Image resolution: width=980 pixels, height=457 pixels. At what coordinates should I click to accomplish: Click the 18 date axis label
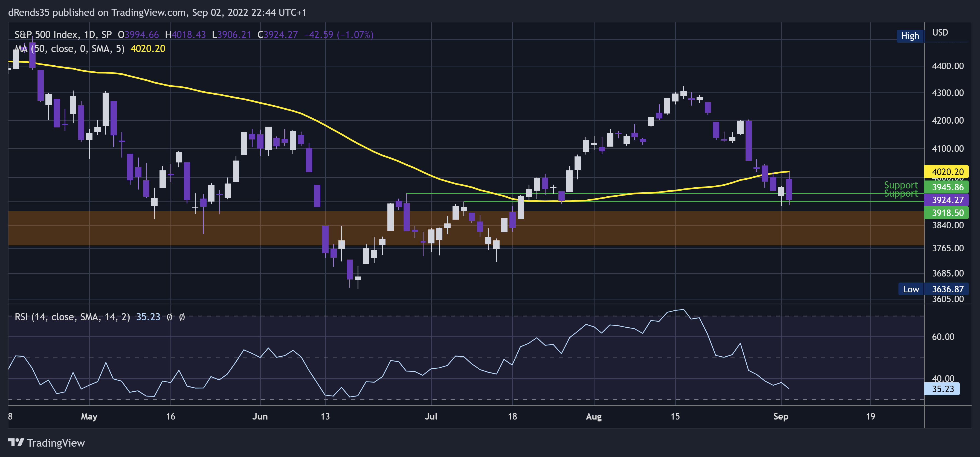coord(512,417)
